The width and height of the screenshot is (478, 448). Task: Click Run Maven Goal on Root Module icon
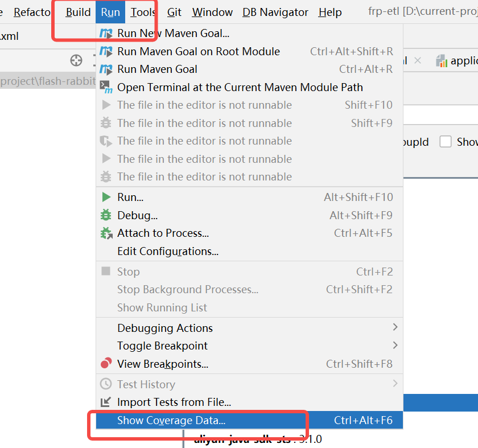tap(106, 51)
